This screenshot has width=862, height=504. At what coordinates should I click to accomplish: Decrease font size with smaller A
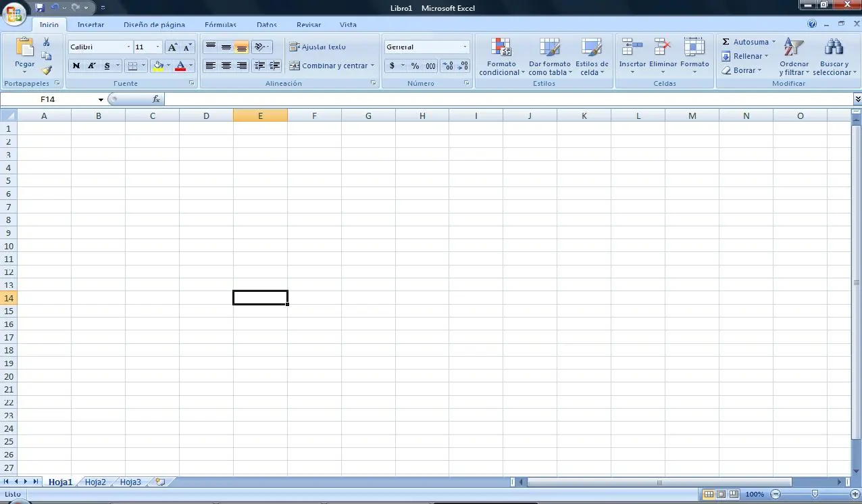point(188,47)
